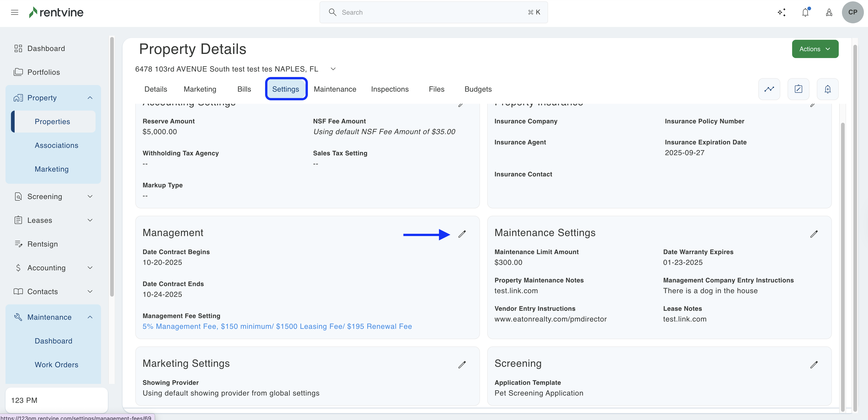
Task: Expand the Leases sidebar section
Action: pyautogui.click(x=90, y=220)
